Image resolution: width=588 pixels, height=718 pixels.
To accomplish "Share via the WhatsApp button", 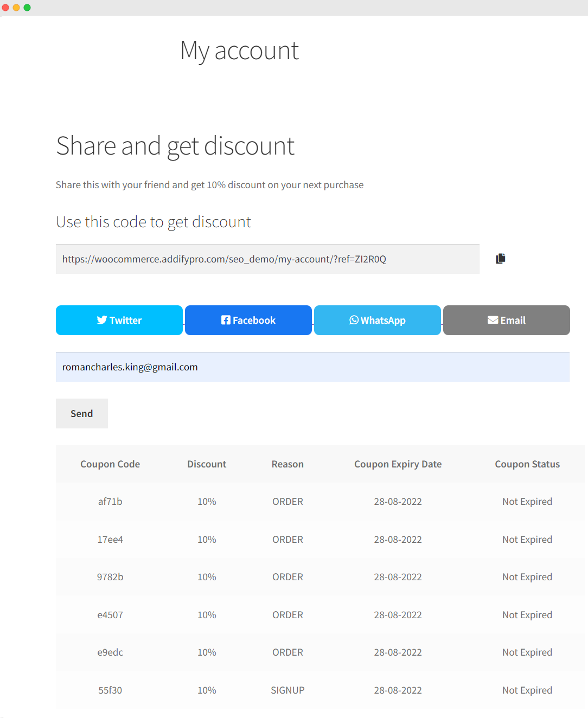I will [x=378, y=320].
